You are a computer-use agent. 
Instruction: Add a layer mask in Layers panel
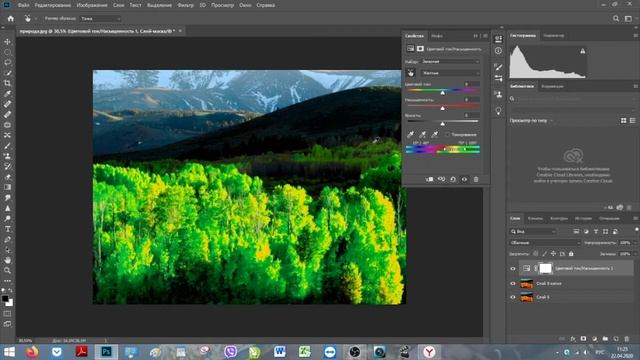pos(584,339)
